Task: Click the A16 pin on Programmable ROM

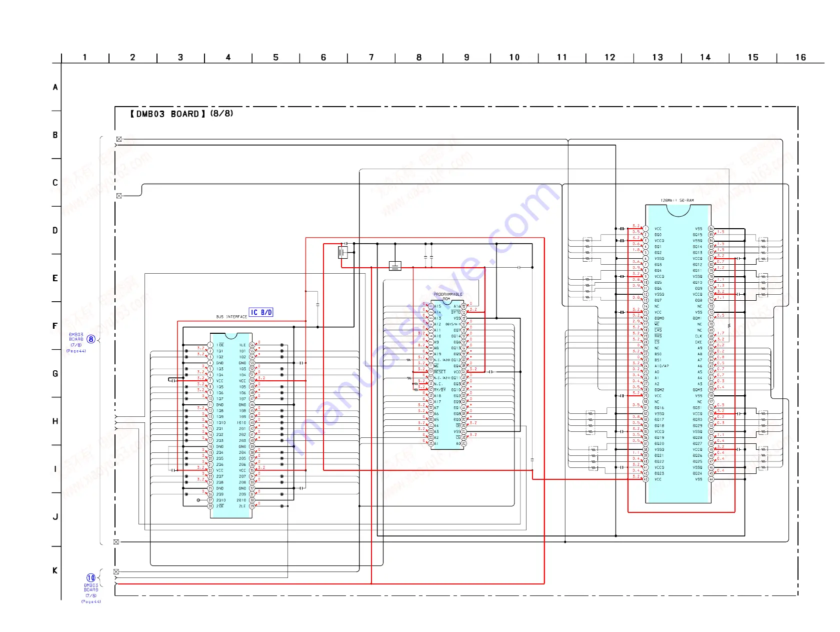Action: pos(457,306)
